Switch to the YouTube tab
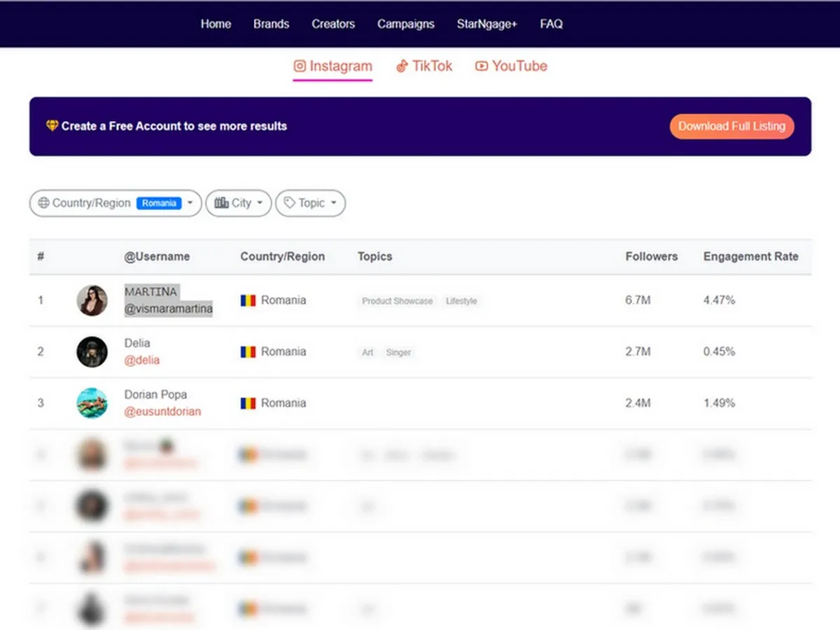The width and height of the screenshot is (840, 630). click(x=511, y=66)
